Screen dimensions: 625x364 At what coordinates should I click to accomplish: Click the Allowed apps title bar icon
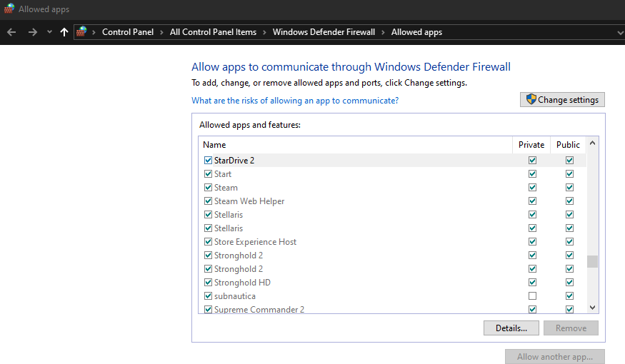9,9
